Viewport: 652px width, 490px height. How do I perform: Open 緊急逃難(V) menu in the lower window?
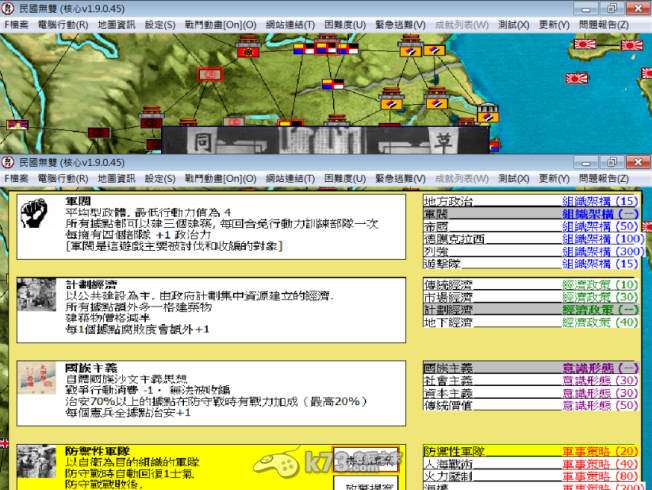pyautogui.click(x=400, y=179)
